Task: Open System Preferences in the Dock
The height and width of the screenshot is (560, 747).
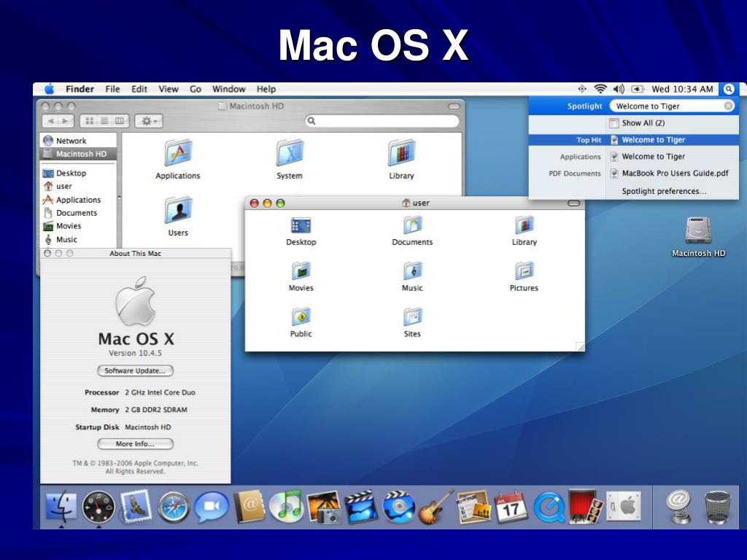Action: (623, 507)
